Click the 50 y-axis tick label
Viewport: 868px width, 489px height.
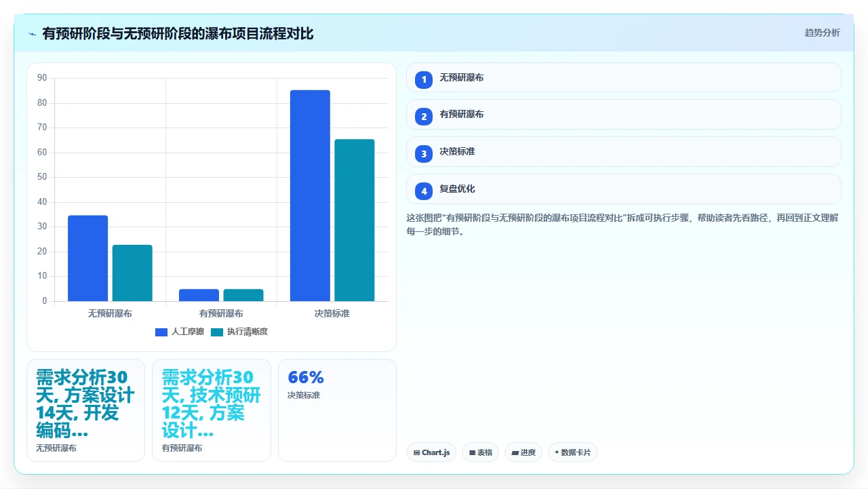tap(42, 177)
